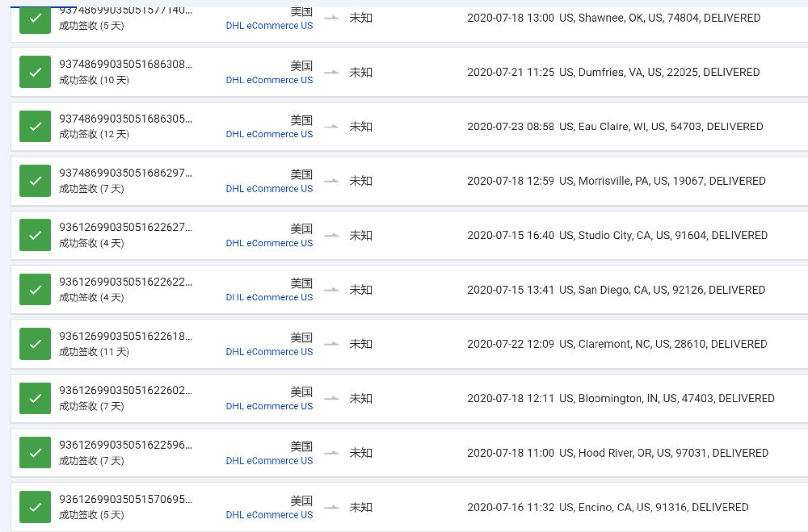Open DHL eCommerce US link in Encino row
This screenshot has height=532, width=808.
pyautogui.click(x=269, y=514)
